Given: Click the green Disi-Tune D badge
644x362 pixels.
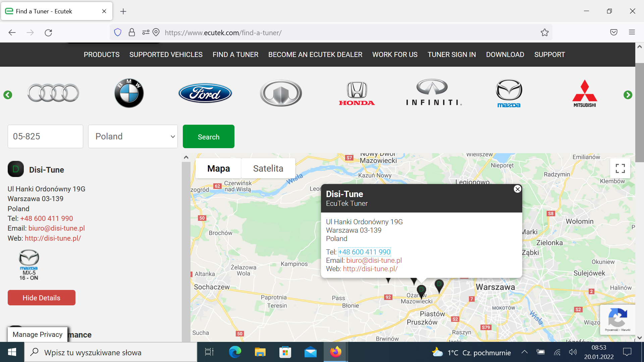Looking at the screenshot, I should pyautogui.click(x=16, y=169).
